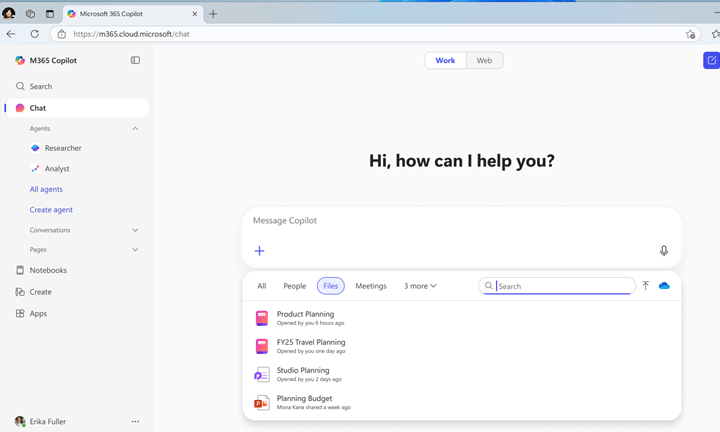
Task: Open a new browser tab
Action: [x=213, y=14]
